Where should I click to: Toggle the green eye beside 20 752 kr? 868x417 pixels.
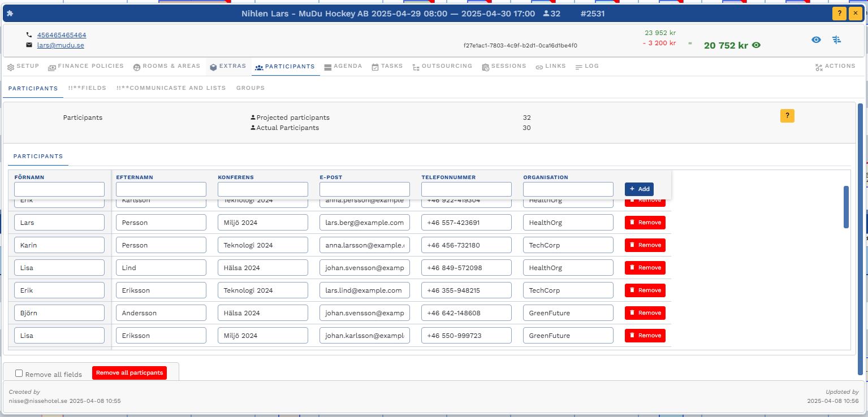click(x=757, y=45)
